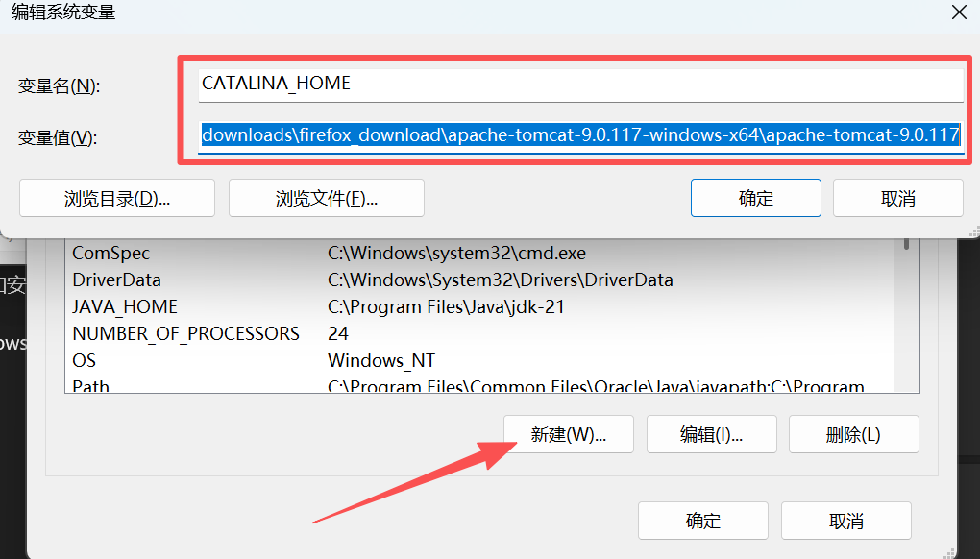Open 浏览文件(F)... button

click(x=327, y=198)
